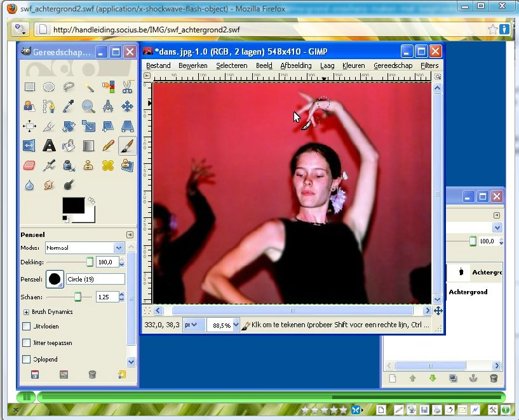The width and height of the screenshot is (519, 420).
Task: Activate the Zoom magnifier tool
Action: click(88, 106)
